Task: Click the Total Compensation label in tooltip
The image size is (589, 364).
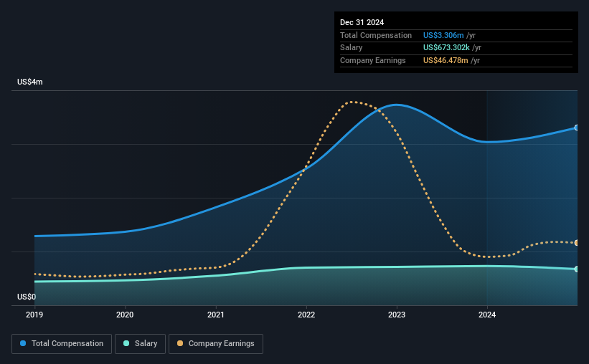Action: coord(376,35)
